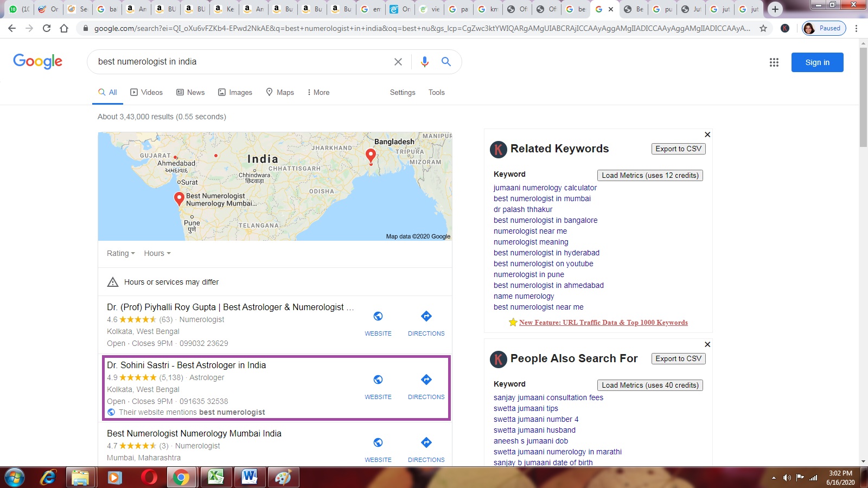Start voice search with microphone icon
The height and width of the screenshot is (488, 868).
tap(425, 62)
